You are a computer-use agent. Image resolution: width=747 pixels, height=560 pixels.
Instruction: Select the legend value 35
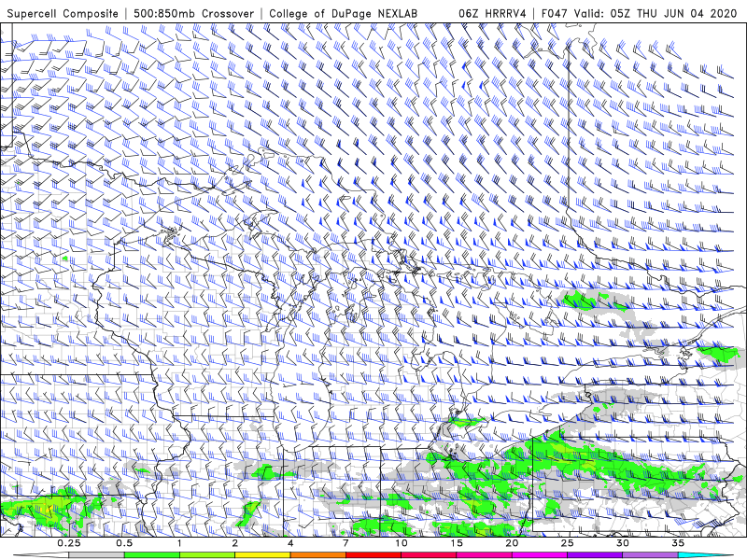coord(678,543)
